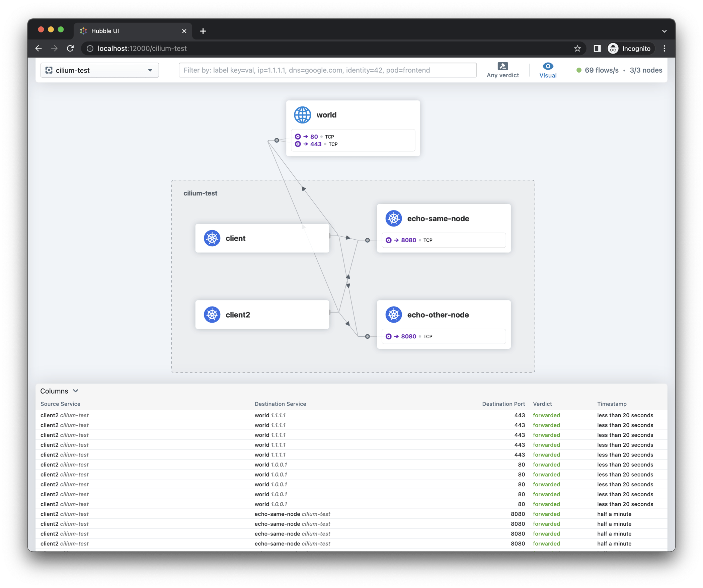703x588 pixels.
Task: Click the echo-same-node Kubernetes icon
Action: click(x=393, y=219)
